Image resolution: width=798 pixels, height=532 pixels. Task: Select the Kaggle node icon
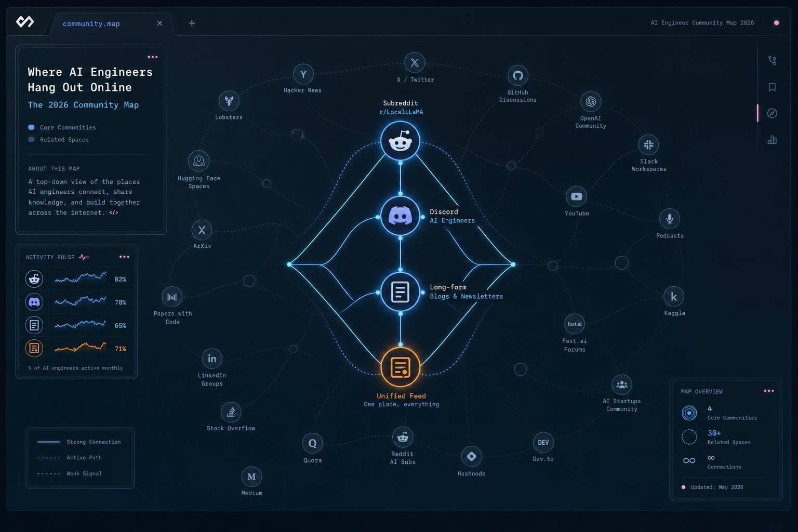click(x=674, y=297)
